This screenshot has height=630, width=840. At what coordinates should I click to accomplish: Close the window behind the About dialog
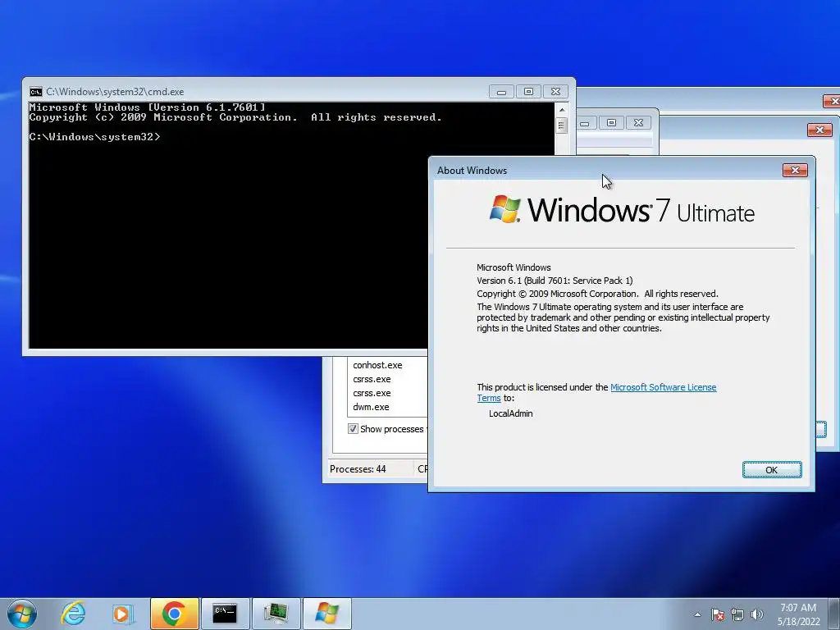point(819,130)
